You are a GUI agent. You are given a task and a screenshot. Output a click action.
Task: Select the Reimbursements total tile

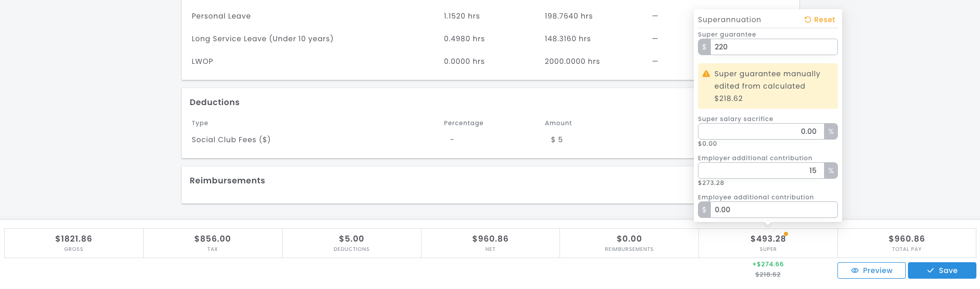point(629,243)
